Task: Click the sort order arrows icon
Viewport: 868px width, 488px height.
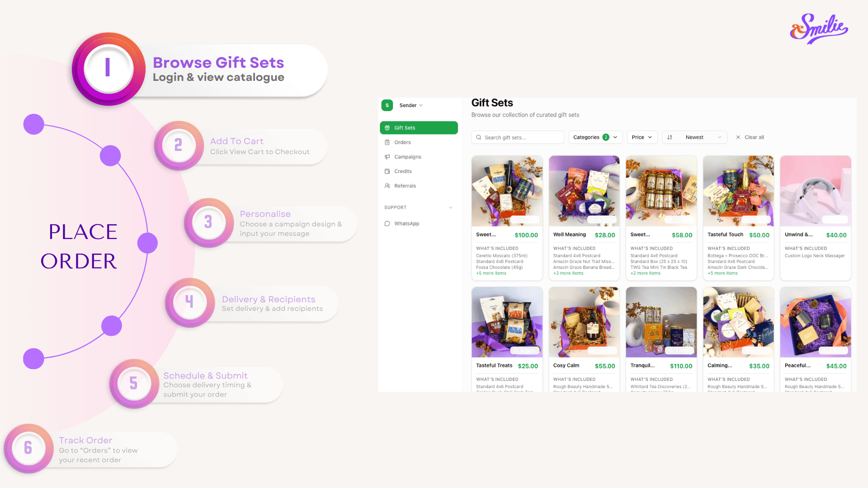Action: click(670, 137)
